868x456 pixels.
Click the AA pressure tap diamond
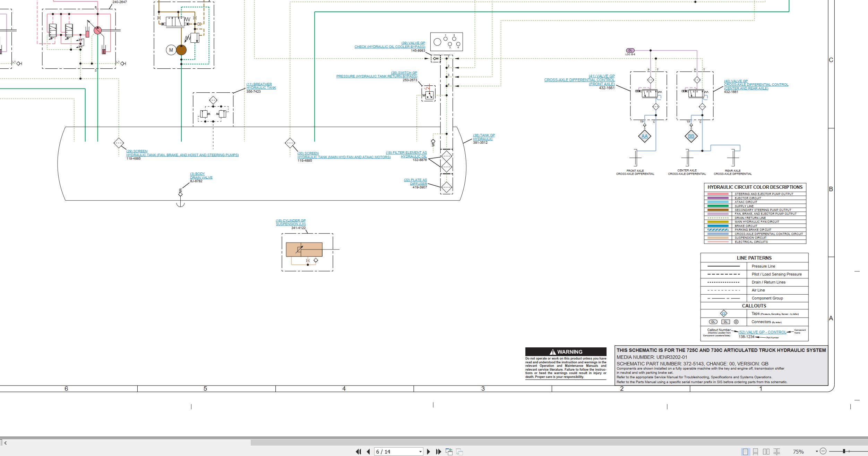(645, 136)
